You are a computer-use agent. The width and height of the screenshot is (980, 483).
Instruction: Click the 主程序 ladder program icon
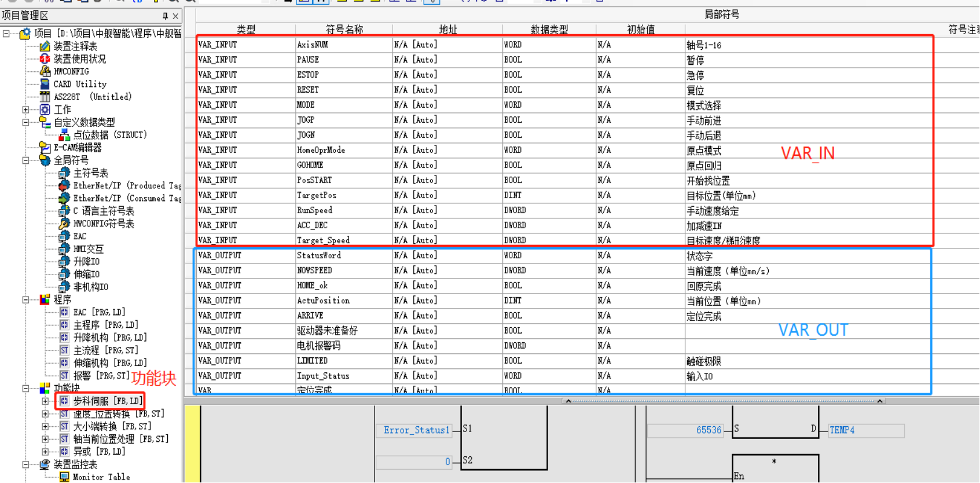point(64,325)
